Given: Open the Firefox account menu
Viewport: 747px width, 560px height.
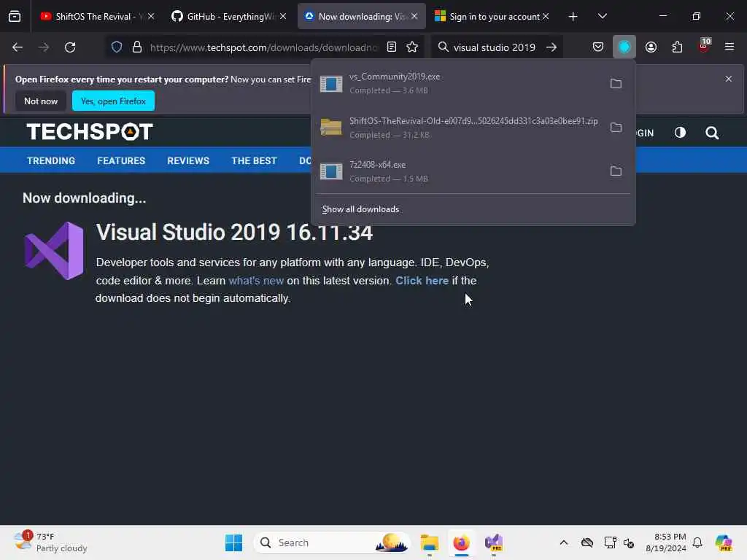Looking at the screenshot, I should (651, 47).
